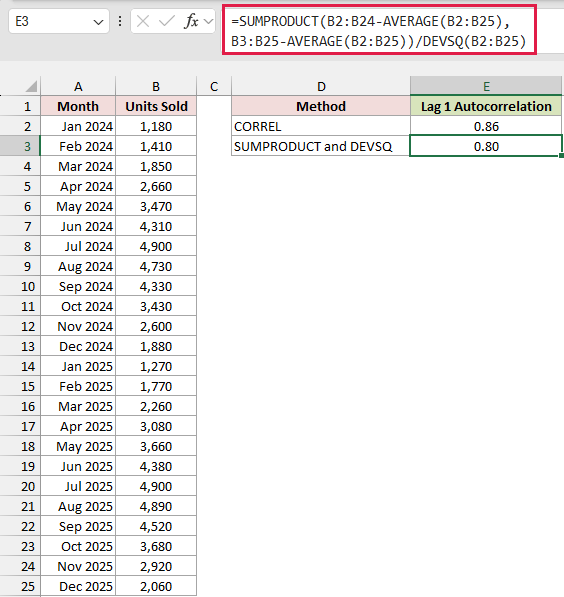Click the Dec 2025 cell
Viewport: 564px width, 597px height.
pyautogui.click(x=78, y=586)
